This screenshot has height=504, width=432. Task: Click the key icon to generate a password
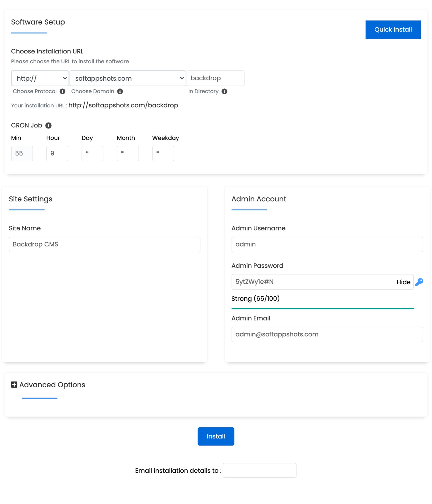point(419,282)
